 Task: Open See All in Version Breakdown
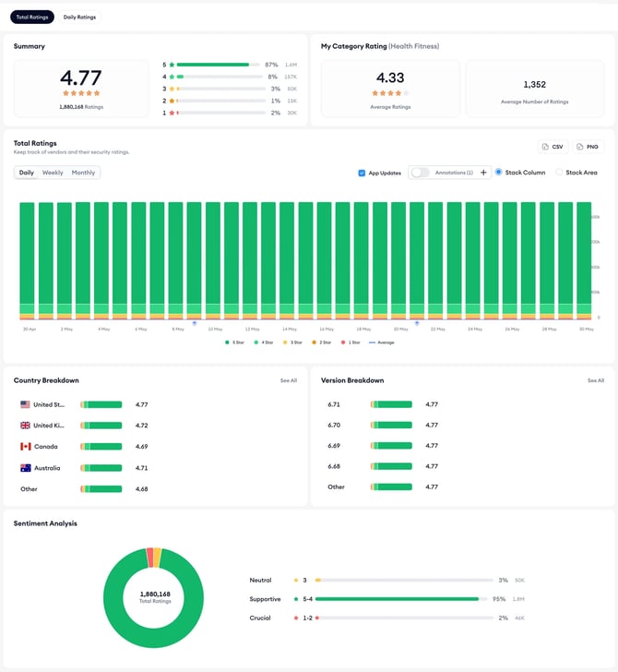coord(596,380)
